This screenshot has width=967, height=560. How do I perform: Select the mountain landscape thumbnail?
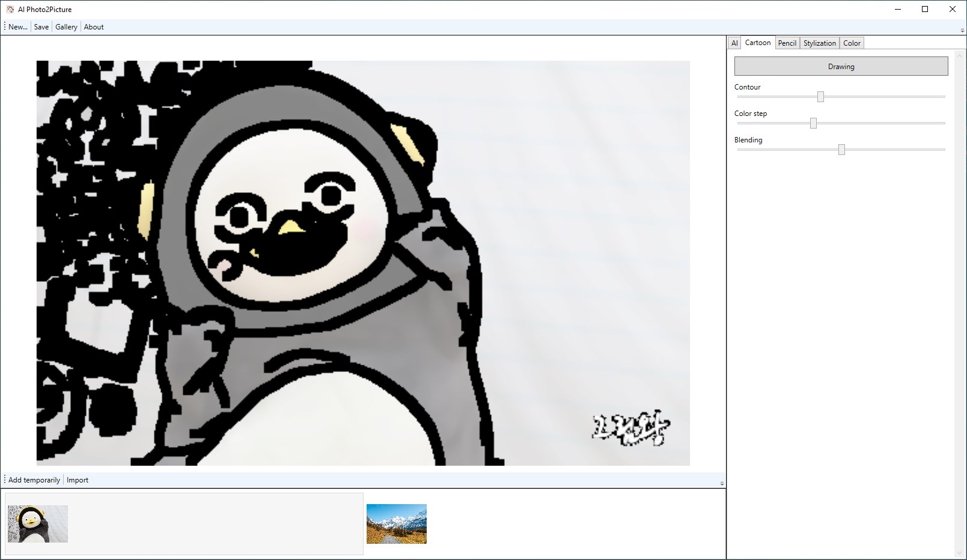click(397, 524)
